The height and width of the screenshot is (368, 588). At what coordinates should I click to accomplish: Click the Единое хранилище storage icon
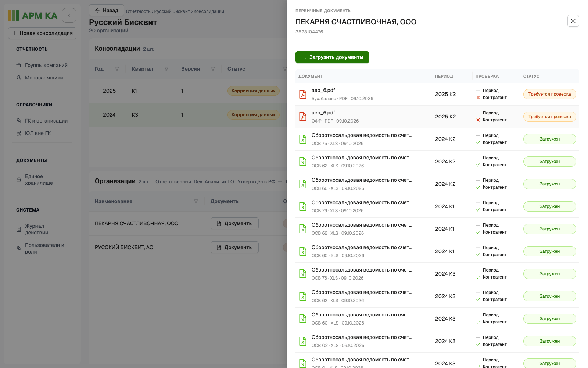(x=19, y=180)
